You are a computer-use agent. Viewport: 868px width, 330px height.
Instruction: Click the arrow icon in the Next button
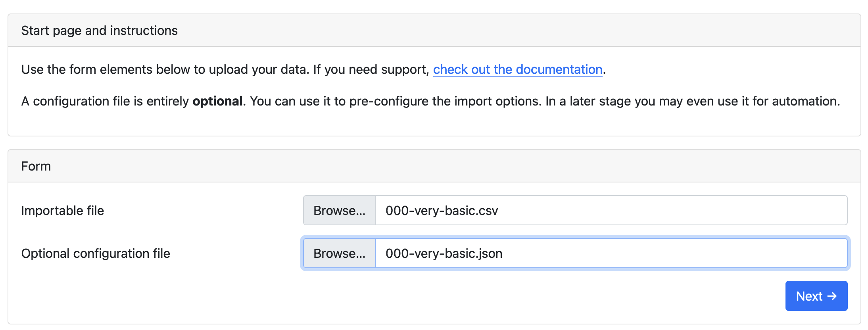pyautogui.click(x=832, y=295)
